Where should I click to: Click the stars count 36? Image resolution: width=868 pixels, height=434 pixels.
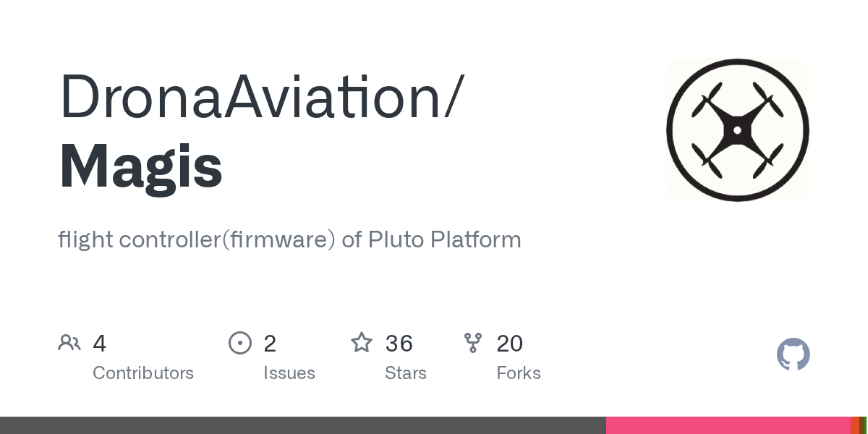[x=399, y=344]
